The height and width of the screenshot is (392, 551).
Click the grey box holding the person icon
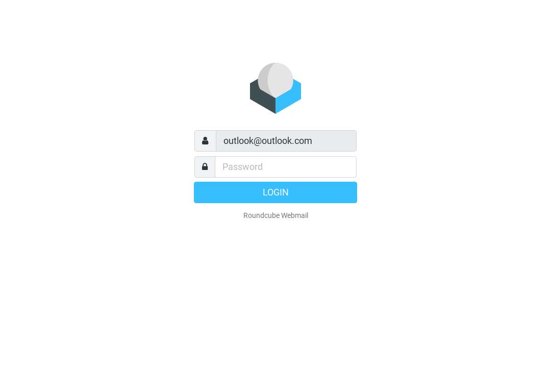pos(205,141)
